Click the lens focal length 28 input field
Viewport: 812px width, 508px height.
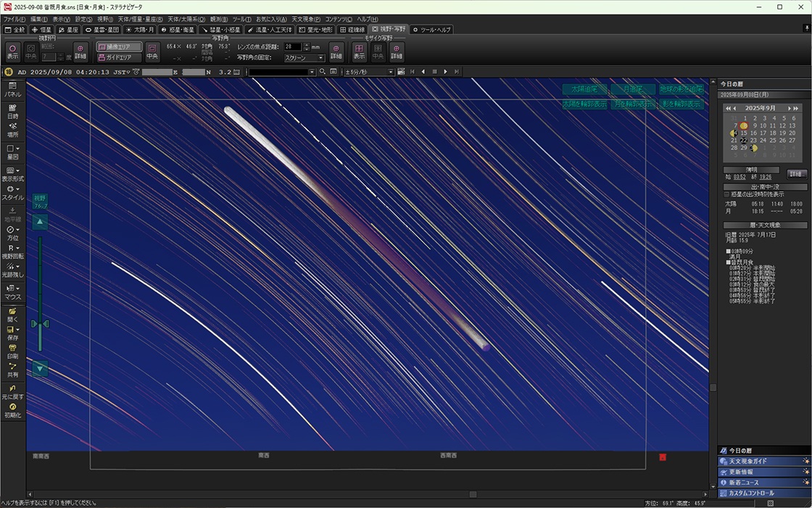pyautogui.click(x=293, y=46)
